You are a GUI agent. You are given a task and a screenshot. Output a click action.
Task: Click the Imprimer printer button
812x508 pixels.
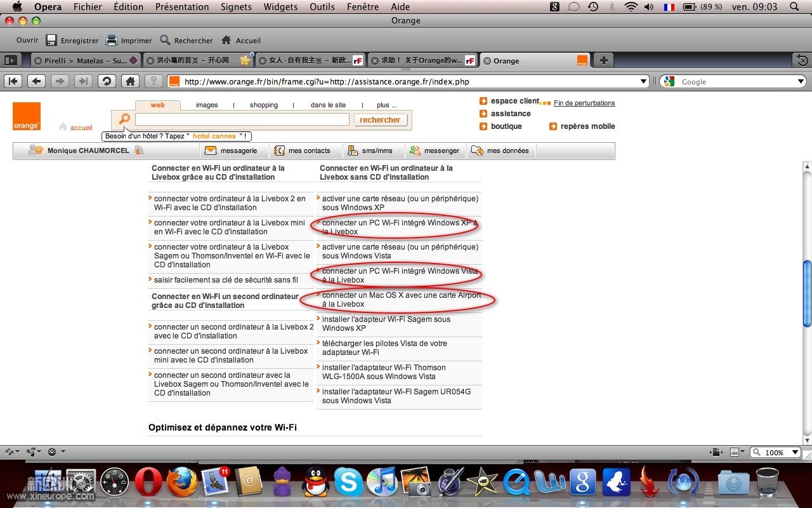129,40
